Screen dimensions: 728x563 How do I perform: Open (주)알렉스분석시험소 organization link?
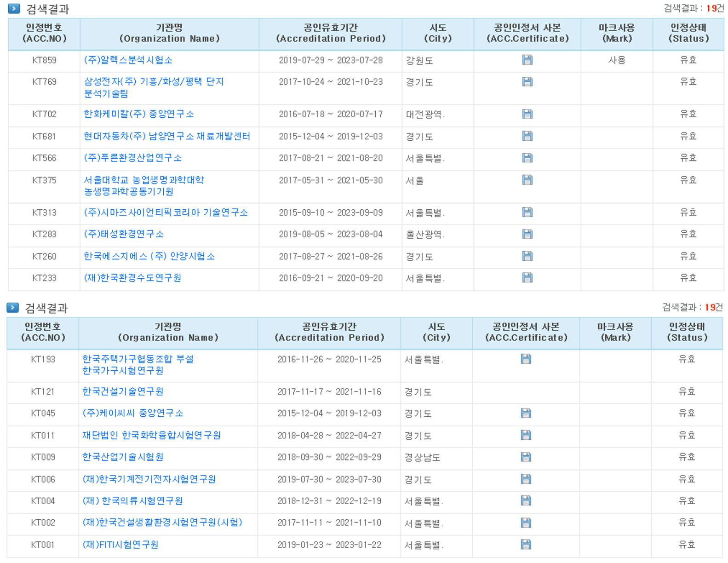click(128, 60)
